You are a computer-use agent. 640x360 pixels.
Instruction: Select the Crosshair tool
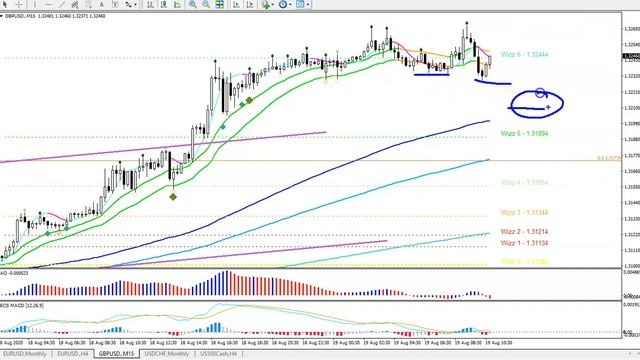(x=19, y=4)
